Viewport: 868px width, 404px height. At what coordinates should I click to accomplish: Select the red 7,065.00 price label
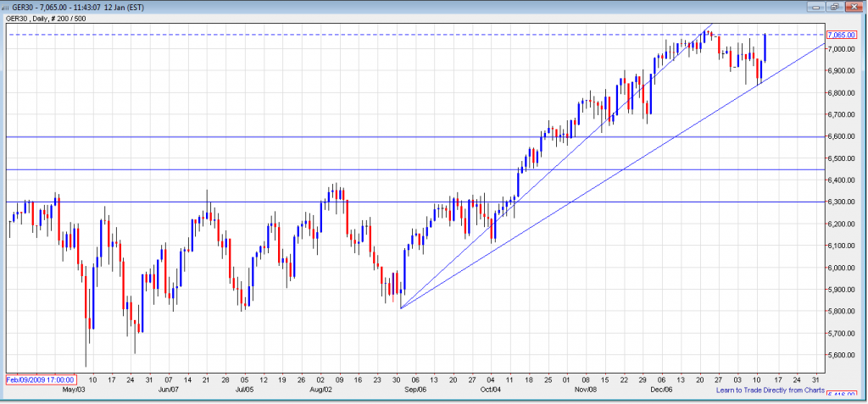839,35
